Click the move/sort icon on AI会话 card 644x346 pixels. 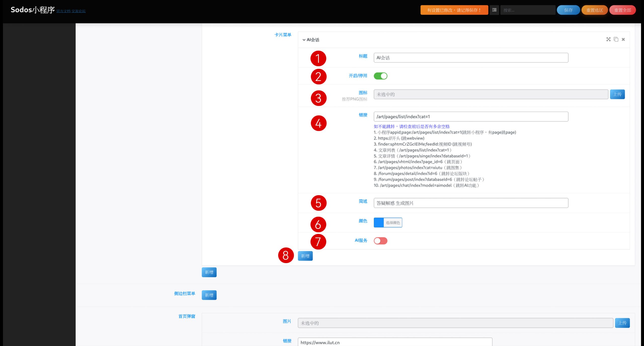(x=608, y=39)
